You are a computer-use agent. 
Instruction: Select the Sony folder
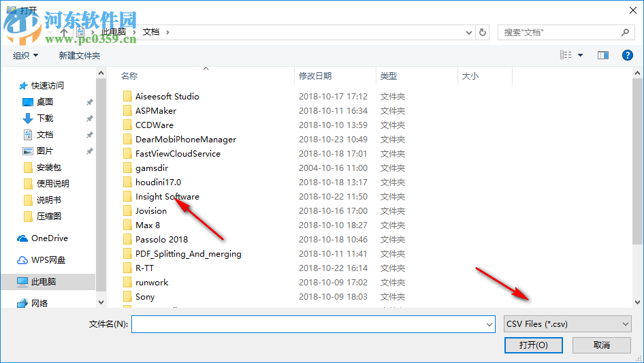pos(144,297)
